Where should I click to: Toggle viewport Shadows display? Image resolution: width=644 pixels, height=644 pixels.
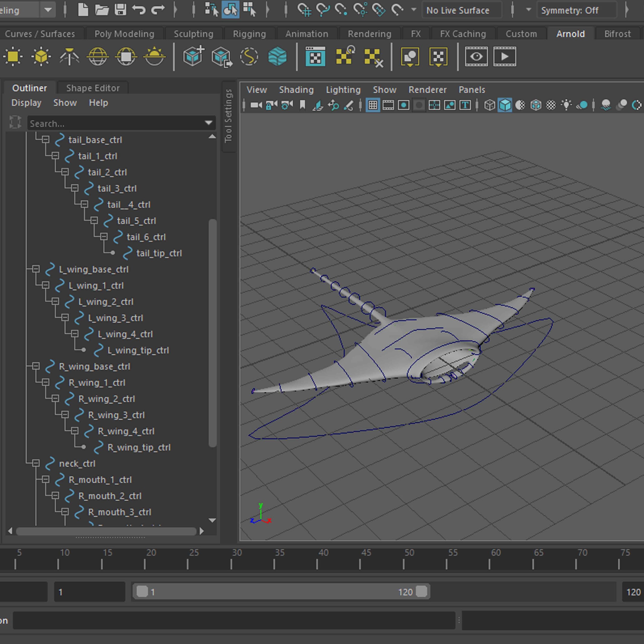click(x=582, y=105)
